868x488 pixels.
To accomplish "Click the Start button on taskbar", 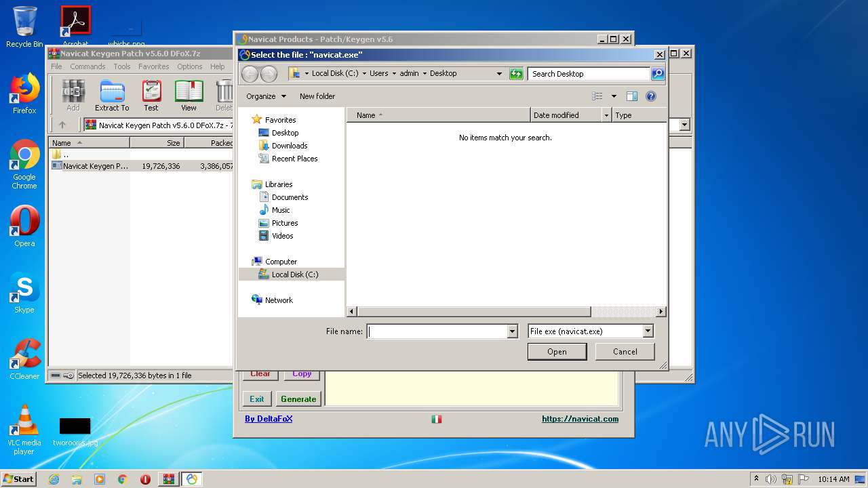I will coord(18,479).
